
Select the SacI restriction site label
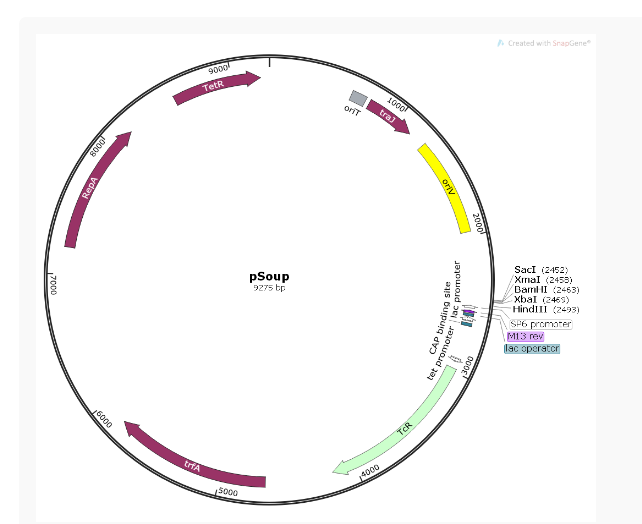tap(526, 270)
